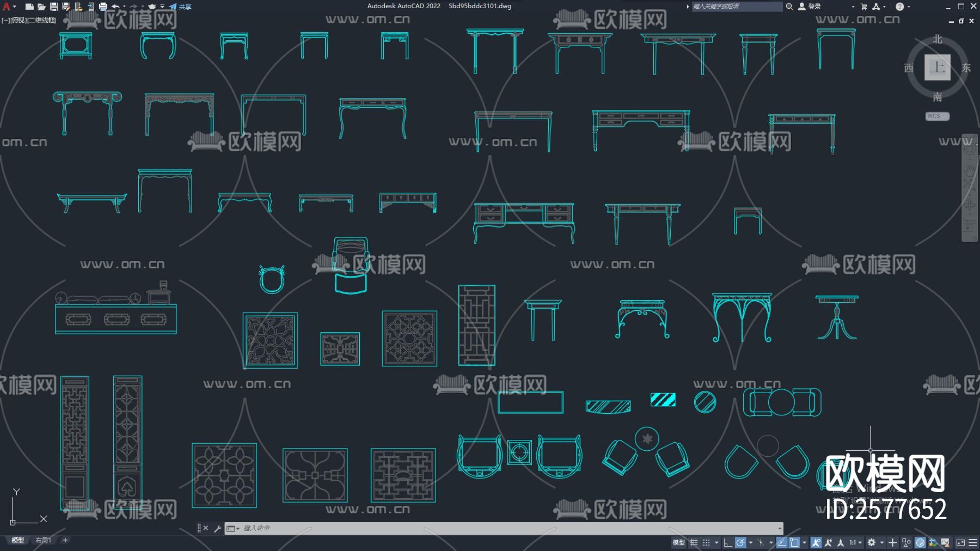Toggle polar tracking in status bar

point(740,542)
